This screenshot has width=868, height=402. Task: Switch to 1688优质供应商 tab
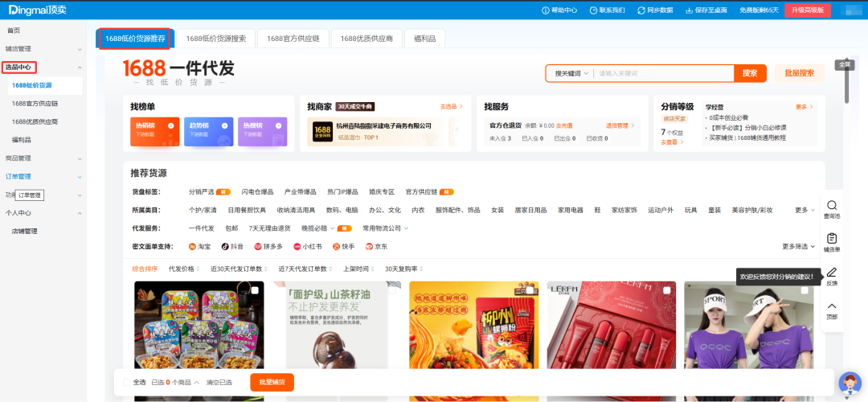coord(366,39)
